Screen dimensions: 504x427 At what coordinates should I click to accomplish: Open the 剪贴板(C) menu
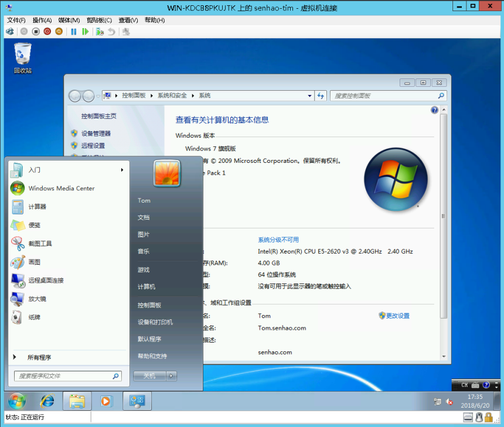99,21
